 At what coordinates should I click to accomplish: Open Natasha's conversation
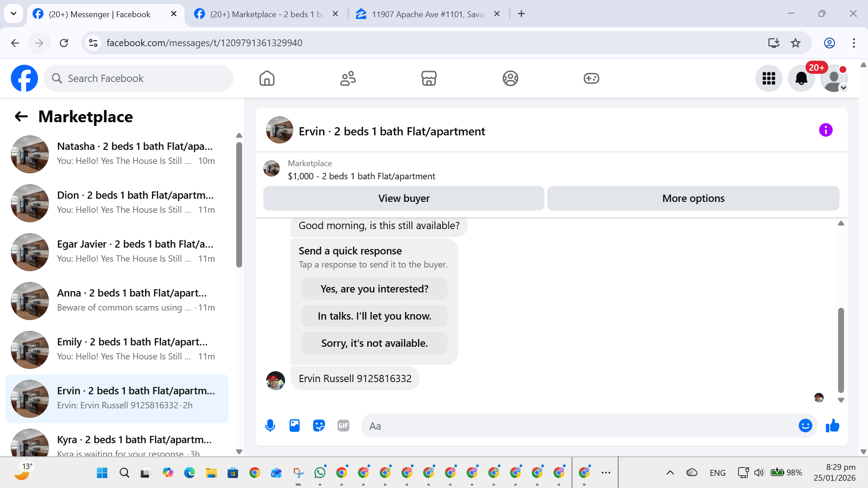coord(117,154)
